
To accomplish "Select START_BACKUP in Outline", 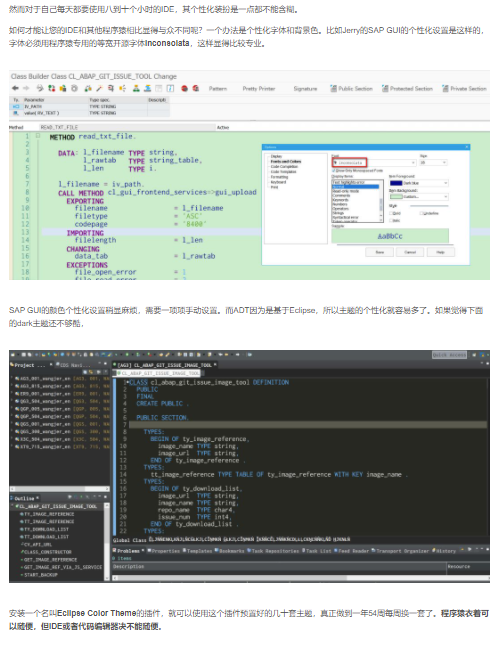I will [x=40, y=575].
